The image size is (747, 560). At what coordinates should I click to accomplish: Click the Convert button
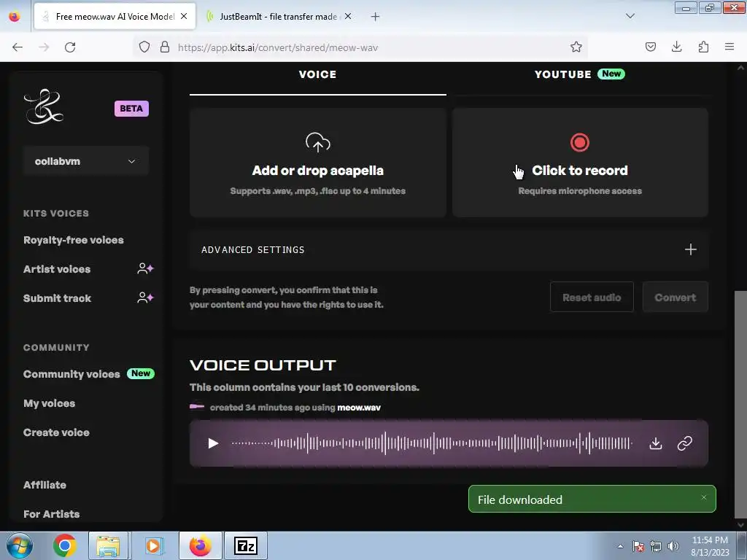[x=675, y=297]
